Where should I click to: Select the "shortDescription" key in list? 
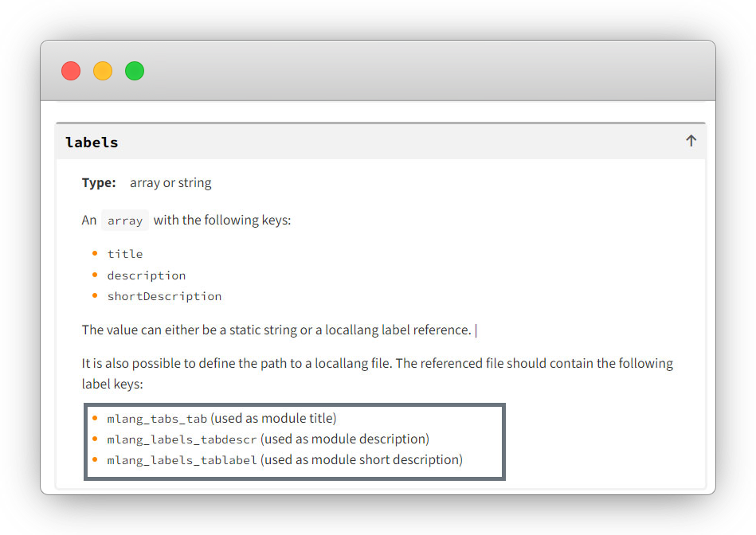(164, 296)
